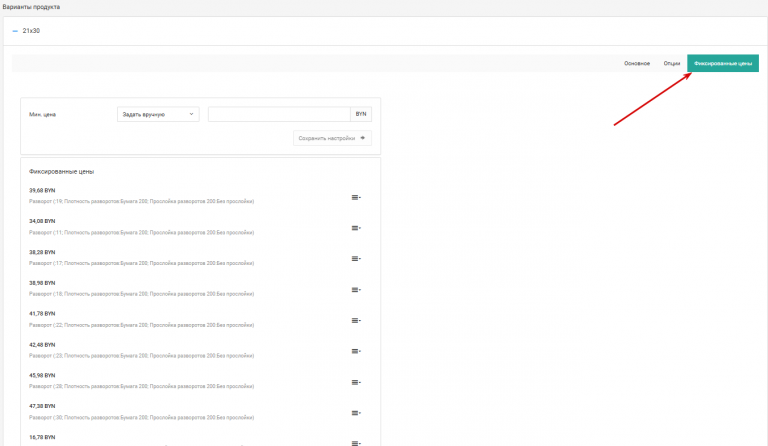Open row menu for 42,48 BYN price
Screen dimensions: 768x446
tap(356, 351)
